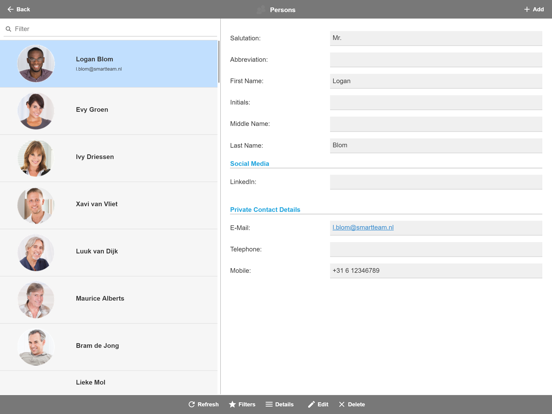Click the Delete X icon
The image size is (552, 414).
coord(341,404)
